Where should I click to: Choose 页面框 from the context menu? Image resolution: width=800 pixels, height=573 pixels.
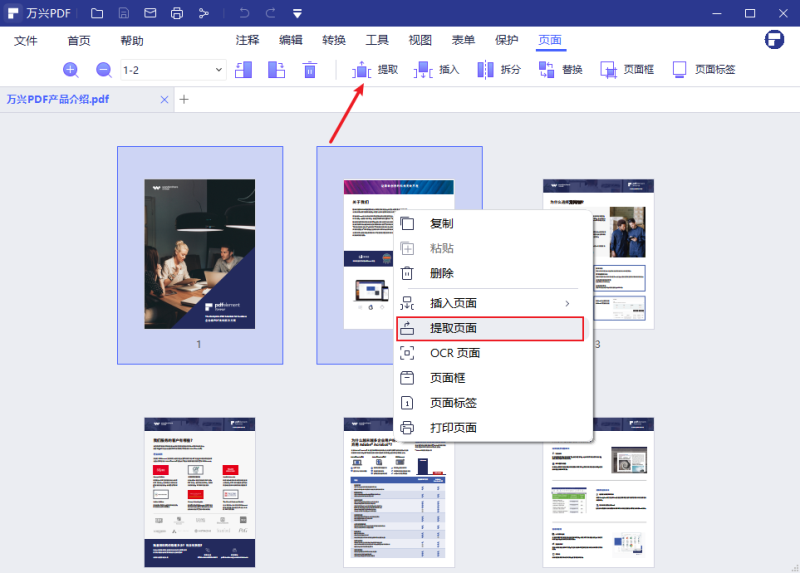(x=494, y=378)
